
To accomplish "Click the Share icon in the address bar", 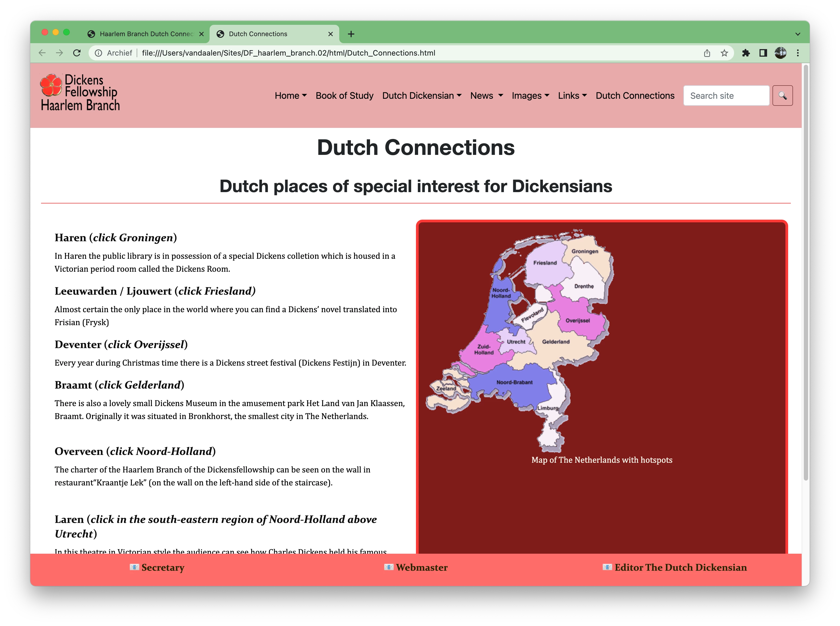I will point(707,53).
